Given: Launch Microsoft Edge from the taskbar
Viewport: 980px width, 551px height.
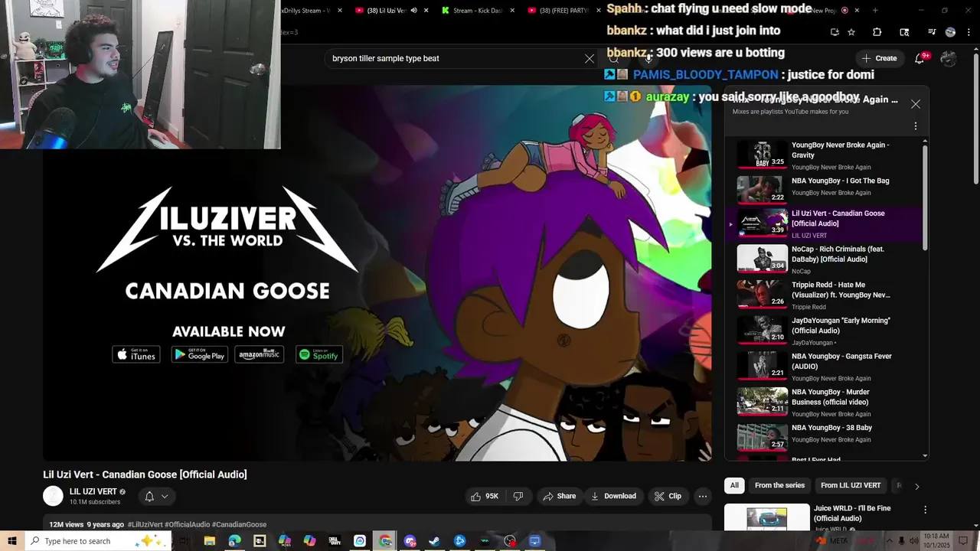Looking at the screenshot, I should [x=234, y=541].
